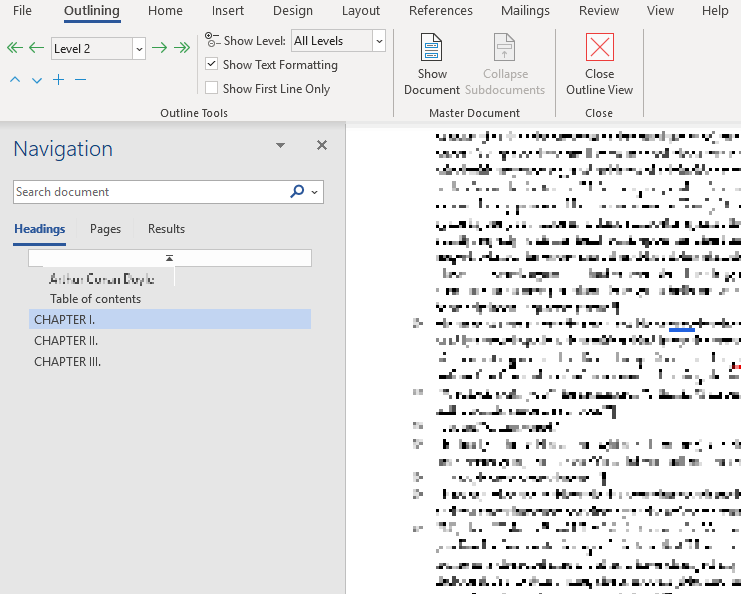
Task: Expand search options next to magnifier
Action: (x=316, y=192)
